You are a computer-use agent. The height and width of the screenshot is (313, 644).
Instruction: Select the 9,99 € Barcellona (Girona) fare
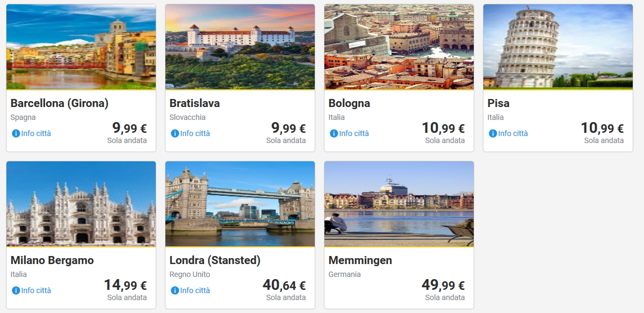click(x=129, y=129)
